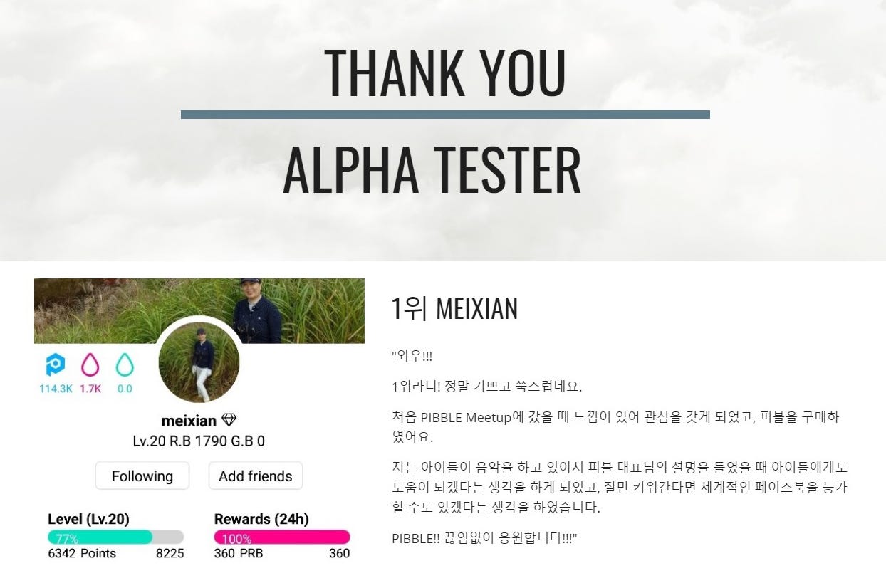Click the Add friends button

pyautogui.click(x=256, y=476)
